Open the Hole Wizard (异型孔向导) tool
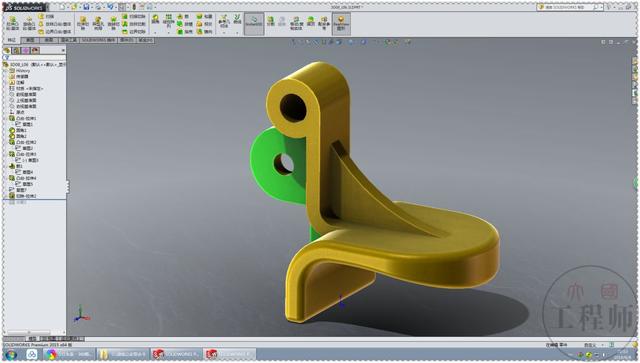Image resolution: width=640 pixels, height=363 pixels. coord(98,24)
